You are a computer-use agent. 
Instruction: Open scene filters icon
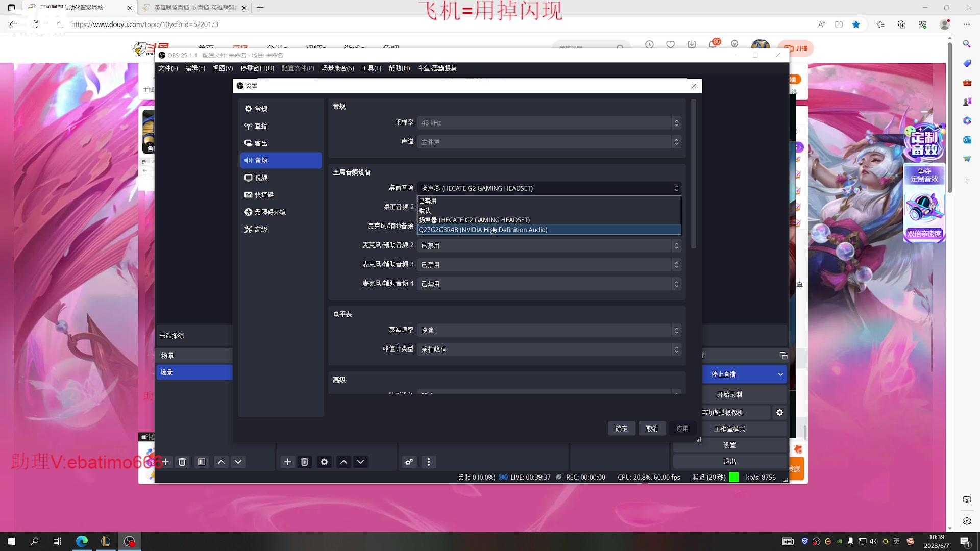coord(201,462)
